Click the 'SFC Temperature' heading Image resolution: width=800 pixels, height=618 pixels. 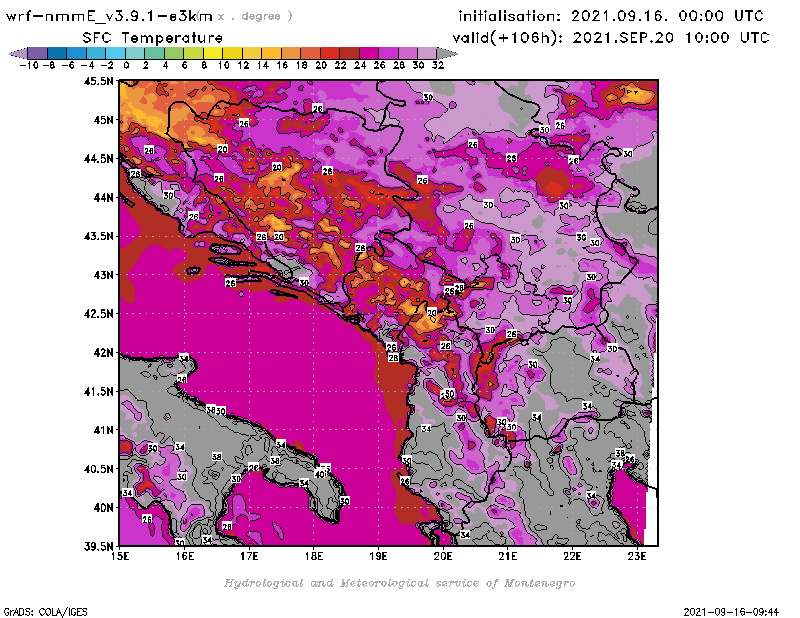coord(153,38)
